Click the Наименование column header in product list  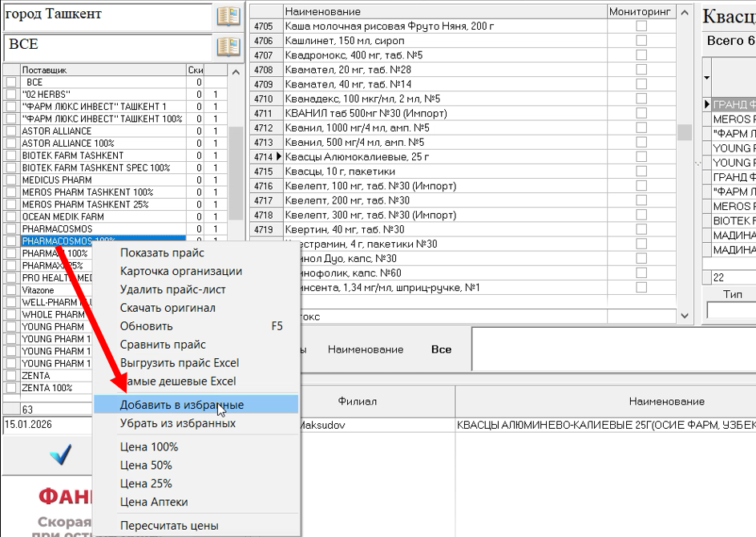(x=444, y=11)
